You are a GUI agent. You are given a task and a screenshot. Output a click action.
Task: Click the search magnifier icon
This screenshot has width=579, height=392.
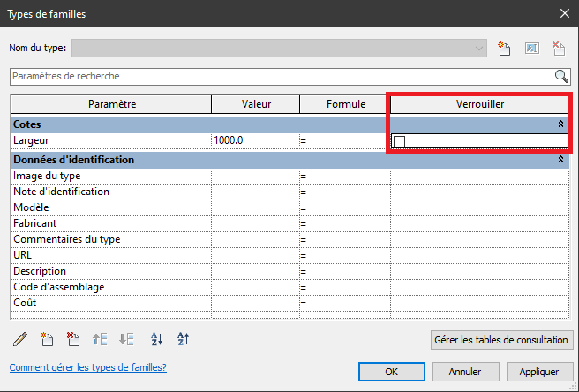[x=560, y=76]
